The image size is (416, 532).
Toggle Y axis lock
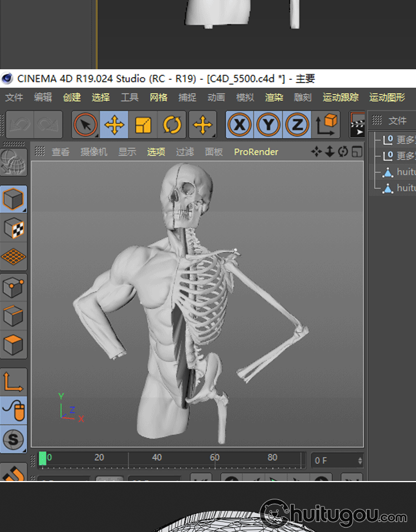click(x=268, y=125)
